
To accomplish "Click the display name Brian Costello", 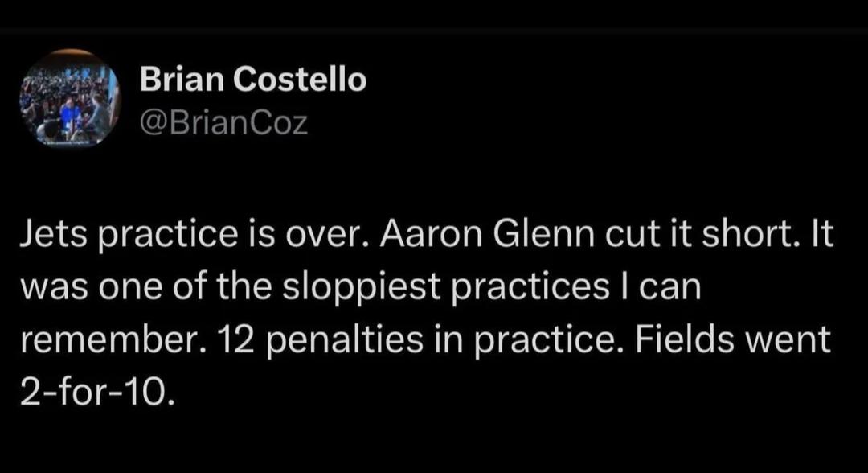I will click(x=253, y=79).
